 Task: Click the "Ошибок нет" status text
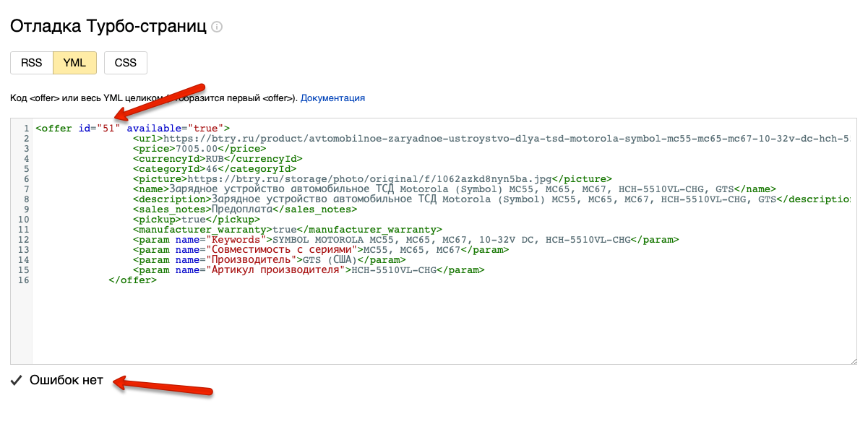(66, 381)
